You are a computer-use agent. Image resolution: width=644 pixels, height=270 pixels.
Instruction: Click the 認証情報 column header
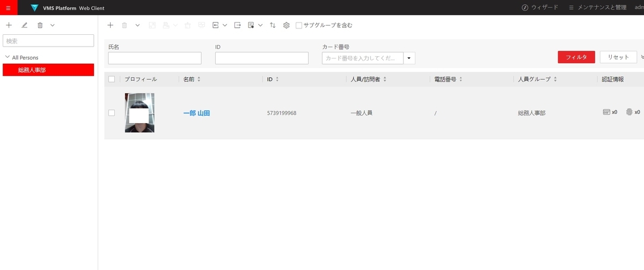pos(613,79)
